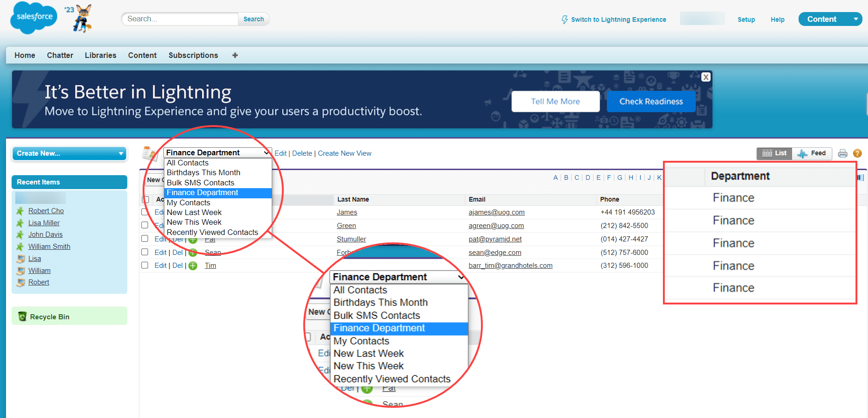This screenshot has height=418, width=868.
Task: Click the green plus icon beside Tim
Action: pyautogui.click(x=193, y=266)
